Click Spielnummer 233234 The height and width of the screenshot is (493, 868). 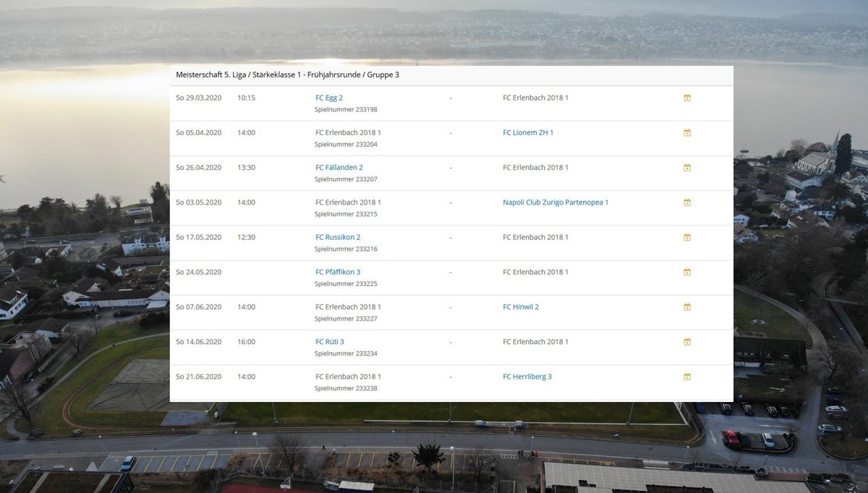pos(346,353)
